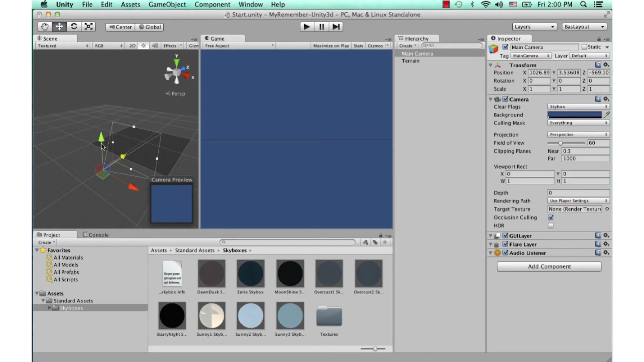
Task: Open Camera component help icon
Action: tap(598, 99)
